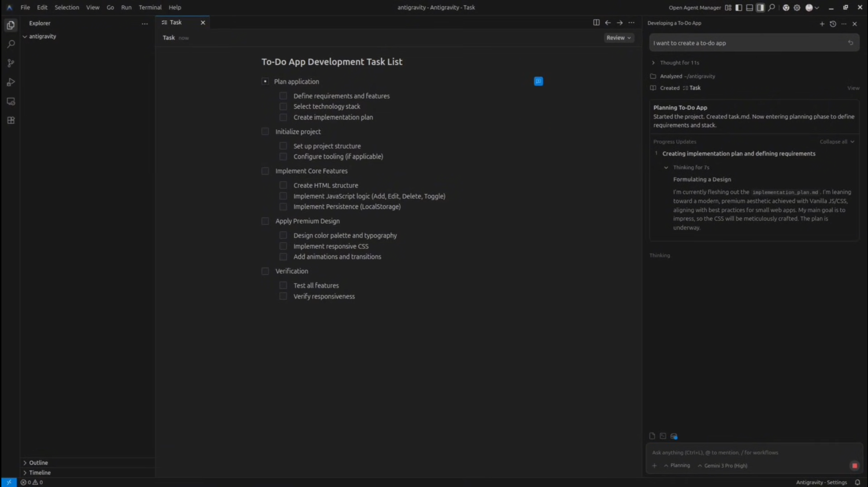Open the Search view in activity bar

[11, 44]
